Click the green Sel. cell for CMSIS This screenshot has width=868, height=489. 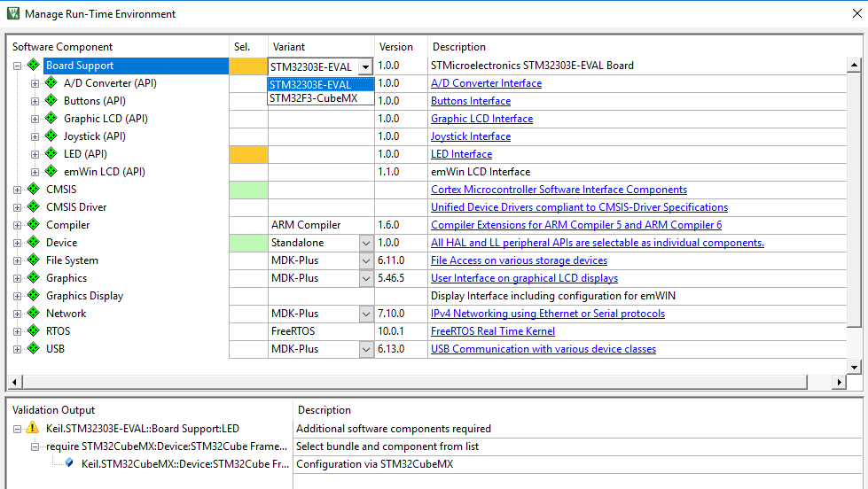point(248,190)
